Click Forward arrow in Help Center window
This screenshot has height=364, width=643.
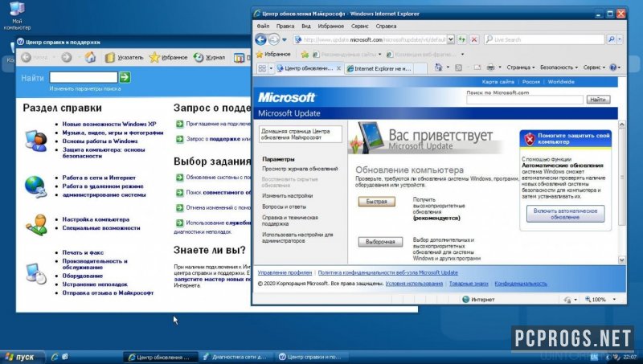67,57
